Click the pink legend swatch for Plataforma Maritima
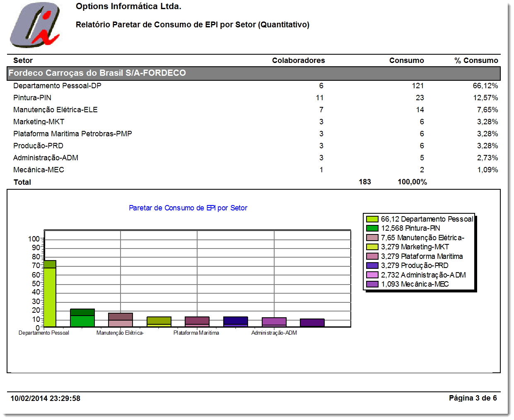The height and width of the screenshot is (420, 514). pyautogui.click(x=372, y=256)
